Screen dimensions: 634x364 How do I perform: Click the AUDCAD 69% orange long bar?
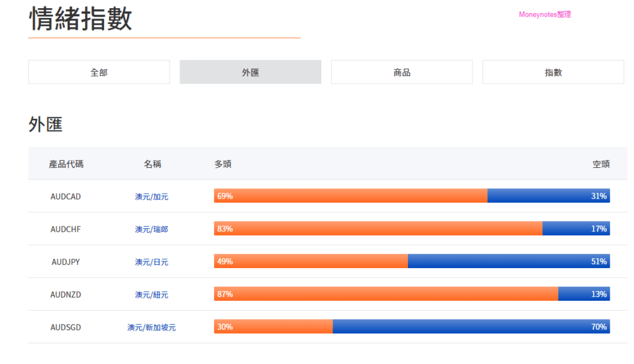[x=350, y=196]
